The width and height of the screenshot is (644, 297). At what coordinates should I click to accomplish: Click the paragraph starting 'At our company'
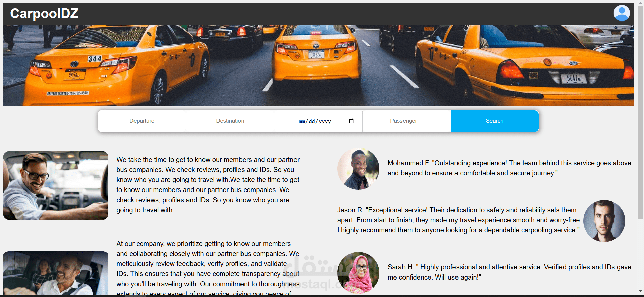pos(208,267)
